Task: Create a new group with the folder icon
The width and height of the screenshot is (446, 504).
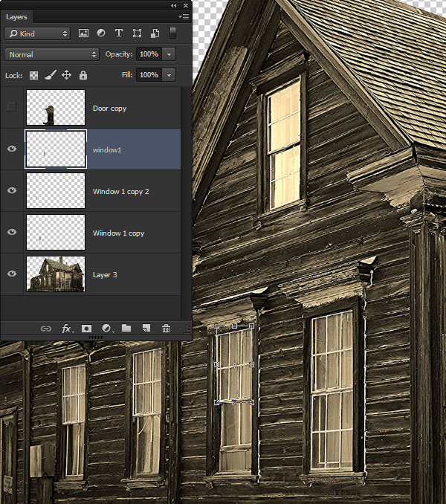Action: pyautogui.click(x=126, y=328)
